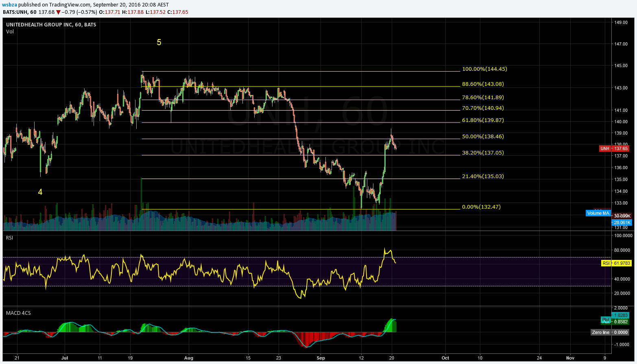The height and width of the screenshot is (364, 637).
Task: Click the Zero line tag
Action: 601,332
